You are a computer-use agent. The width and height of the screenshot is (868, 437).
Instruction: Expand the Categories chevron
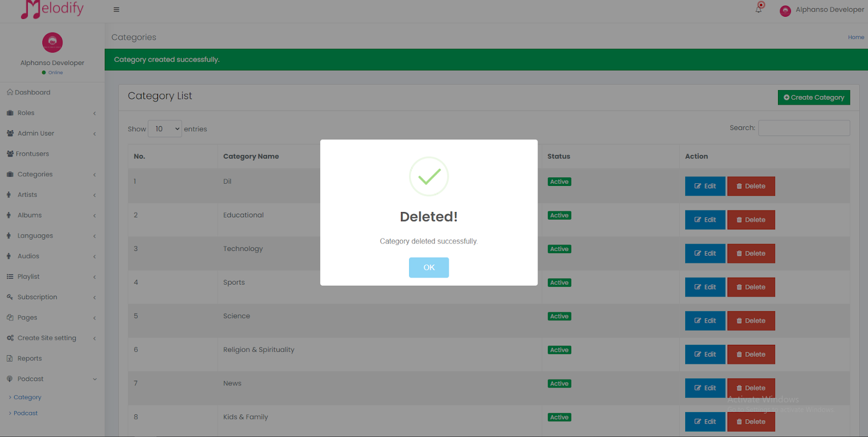[x=94, y=175]
